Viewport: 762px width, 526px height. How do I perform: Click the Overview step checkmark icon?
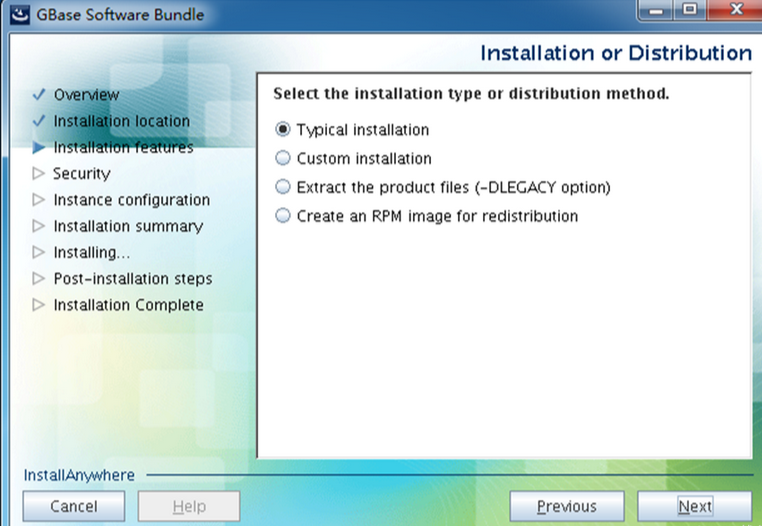pos(39,94)
